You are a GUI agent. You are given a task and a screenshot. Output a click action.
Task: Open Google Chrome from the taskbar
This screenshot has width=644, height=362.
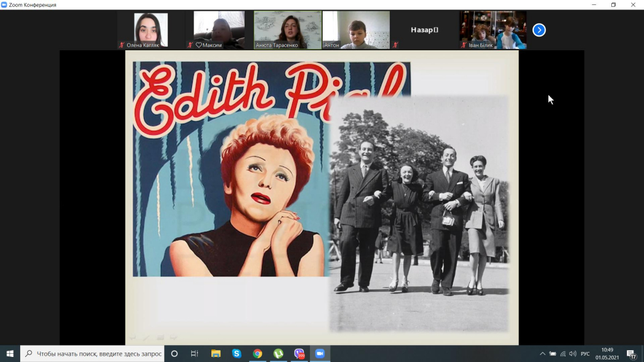click(257, 353)
